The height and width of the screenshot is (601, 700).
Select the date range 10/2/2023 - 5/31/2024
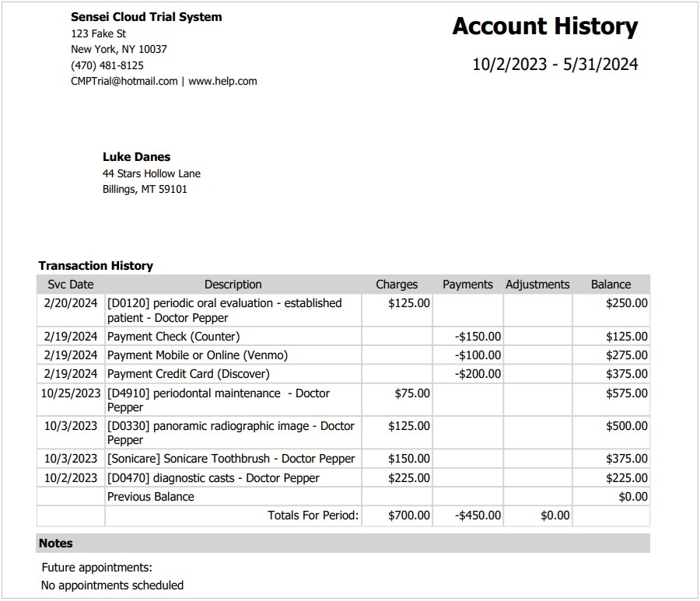[555, 65]
